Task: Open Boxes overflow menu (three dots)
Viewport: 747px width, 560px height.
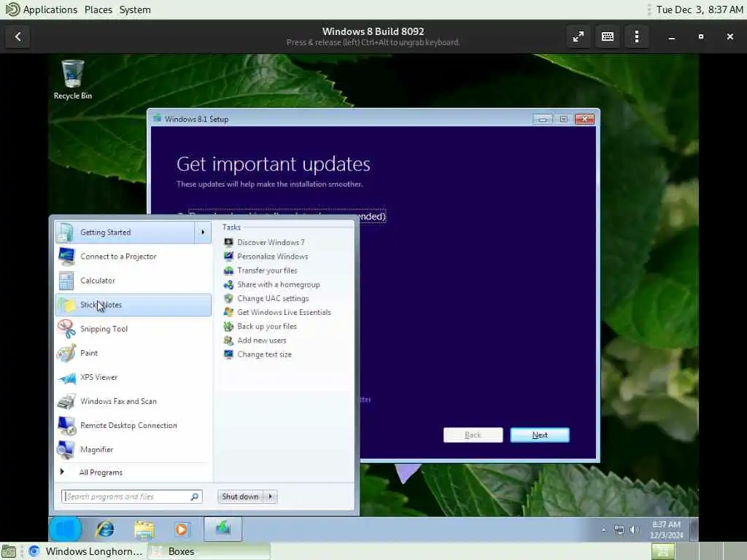Action: point(637,36)
